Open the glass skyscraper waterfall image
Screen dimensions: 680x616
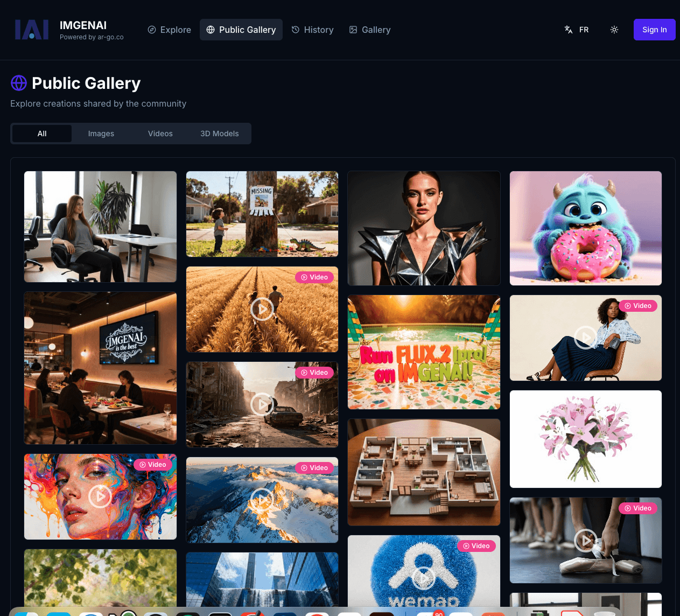pyautogui.click(x=262, y=579)
